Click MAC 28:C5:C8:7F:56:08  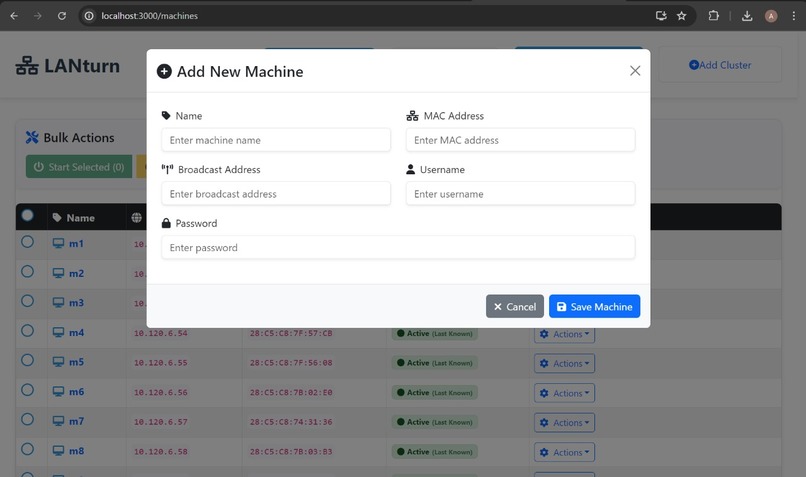point(291,363)
